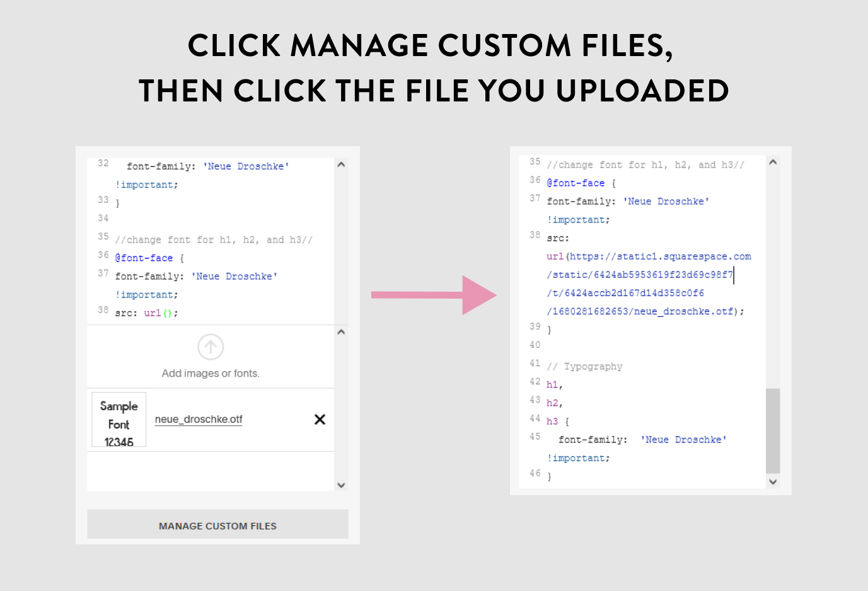The width and height of the screenshot is (868, 591).
Task: Click the X to delete neue_droschke.otf
Action: [320, 419]
